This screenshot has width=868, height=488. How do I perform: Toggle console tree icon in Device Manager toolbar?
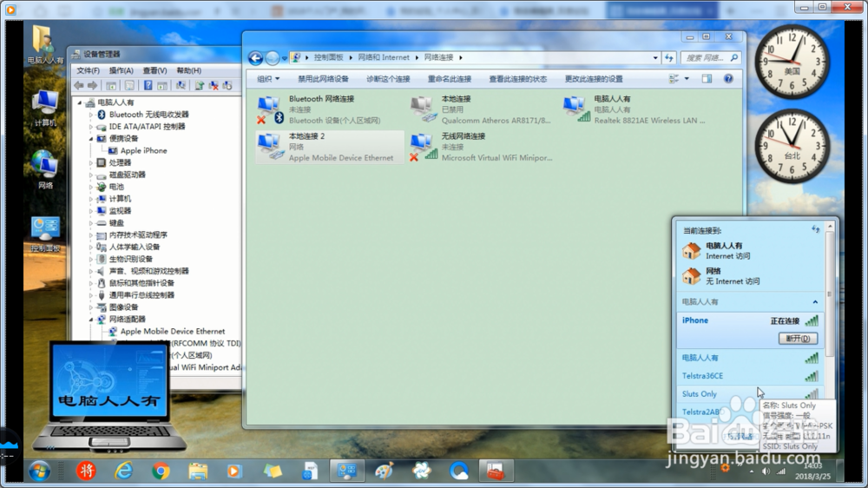(111, 85)
